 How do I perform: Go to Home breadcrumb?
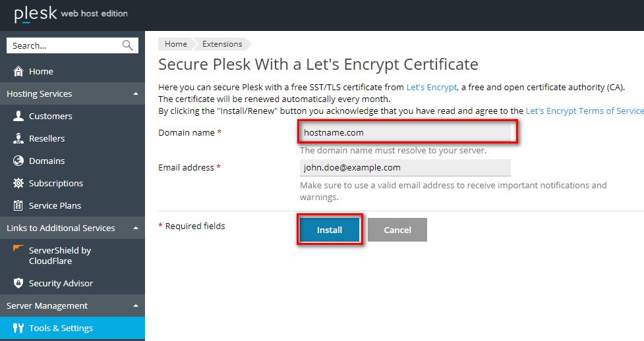(176, 44)
